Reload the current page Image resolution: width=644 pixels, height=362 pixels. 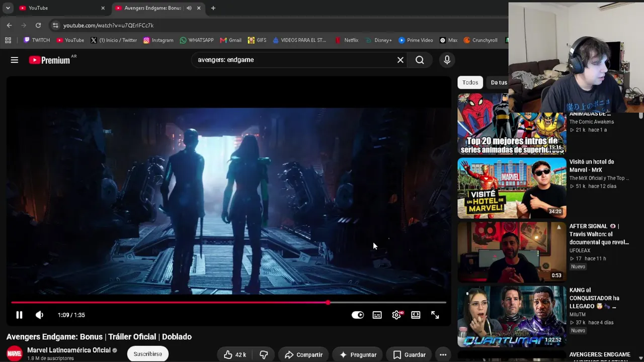[38, 25]
